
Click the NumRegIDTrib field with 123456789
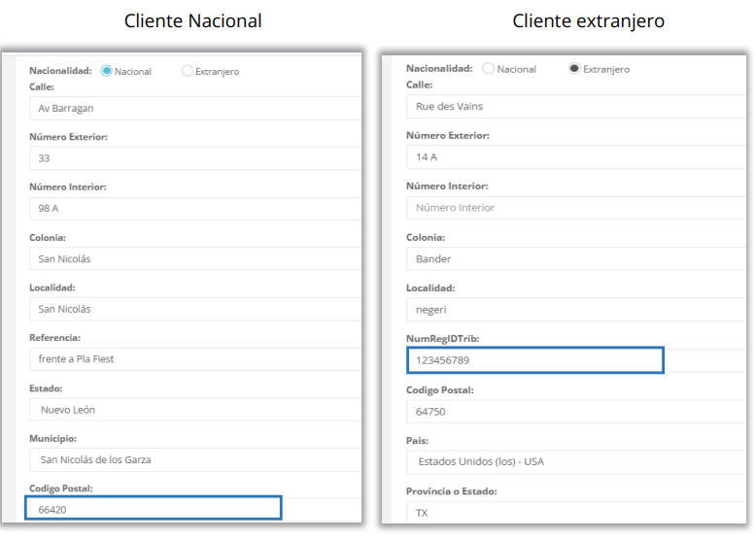pyautogui.click(x=534, y=360)
